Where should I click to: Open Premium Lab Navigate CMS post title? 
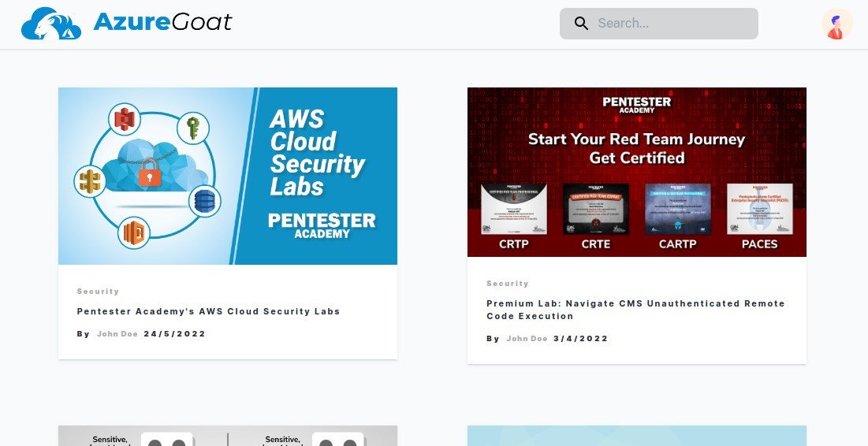[635, 310]
